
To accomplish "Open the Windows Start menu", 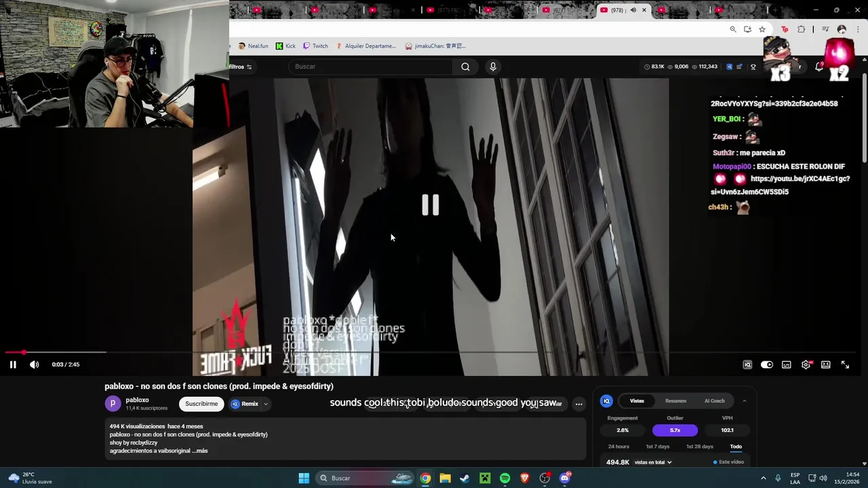I will click(304, 478).
